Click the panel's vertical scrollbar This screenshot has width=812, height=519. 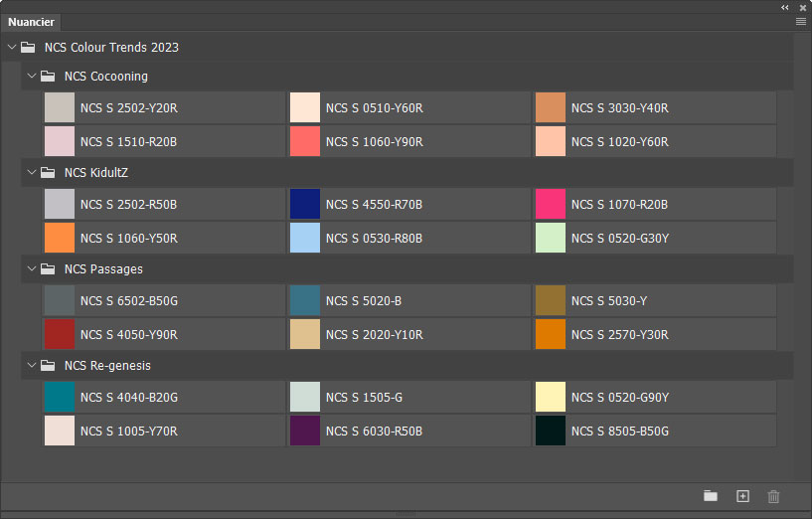tap(802, 258)
